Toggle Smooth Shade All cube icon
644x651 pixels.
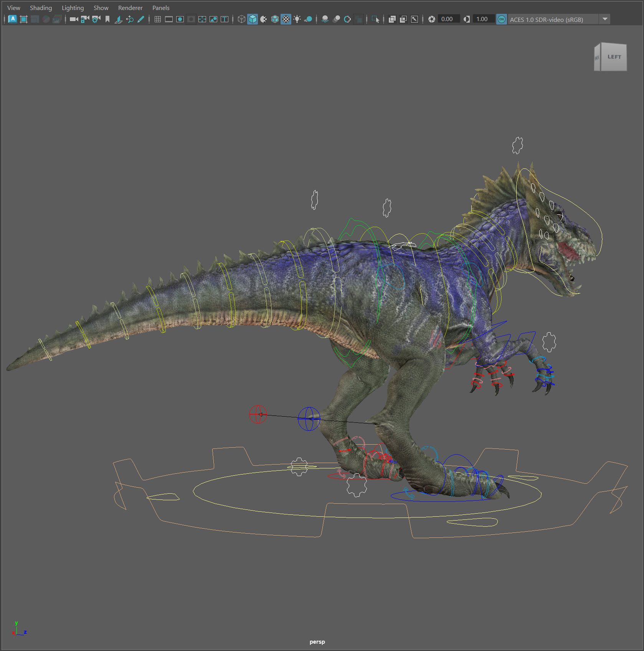click(253, 19)
